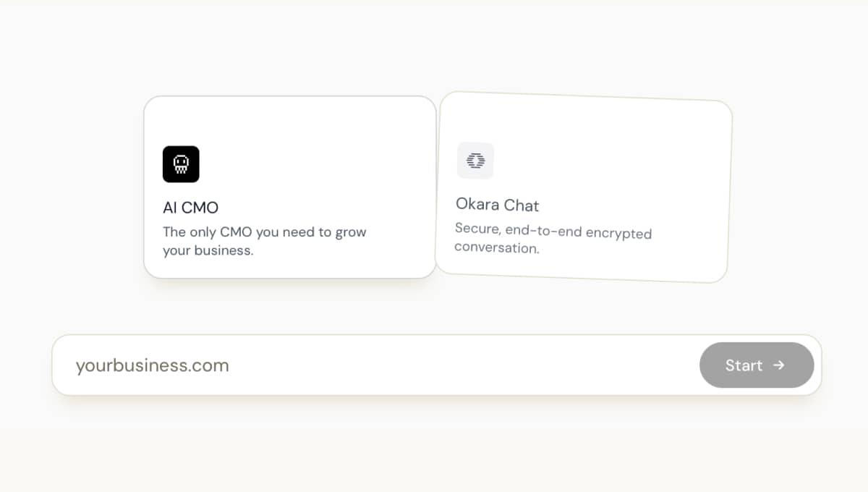Select the AI CMO product card
This screenshot has width=868, height=492.
289,187
